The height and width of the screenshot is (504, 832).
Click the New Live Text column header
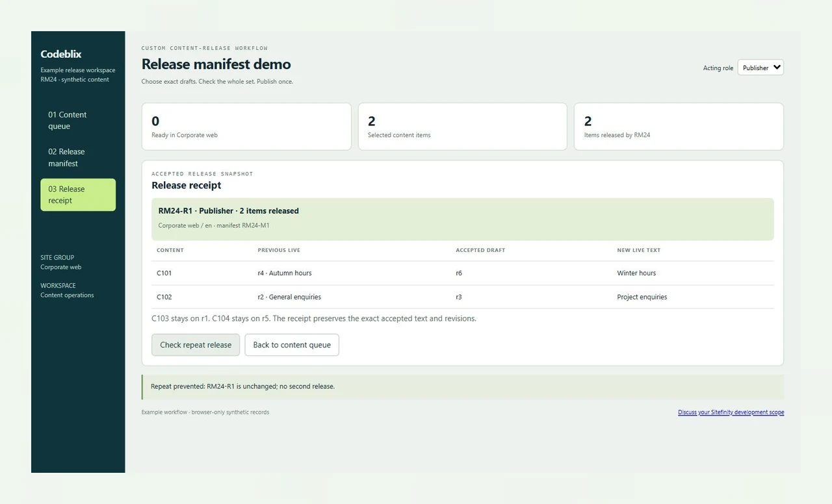[x=639, y=250]
